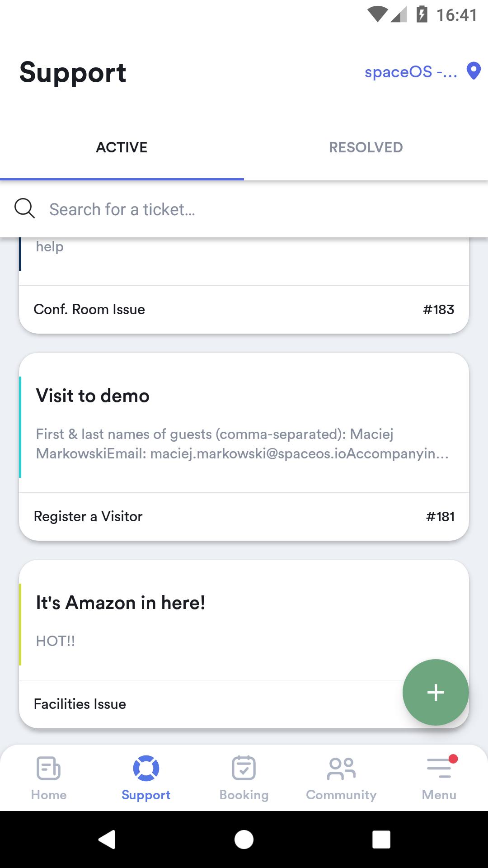
Task: Switch to the Resolved tab
Action: pyautogui.click(x=366, y=147)
